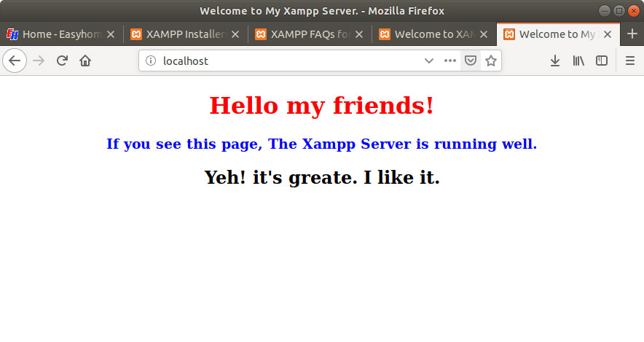This screenshot has height=342, width=644.
Task: Close the XAMPP Installers tab
Action: click(x=235, y=34)
